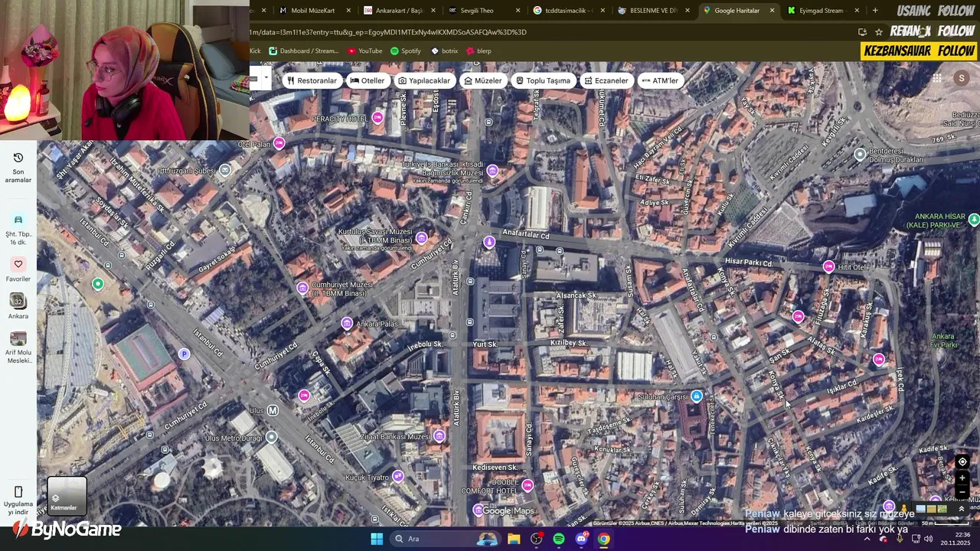This screenshot has width=980, height=551.
Task: Open the Favoriler heart icon
Action: click(18, 264)
